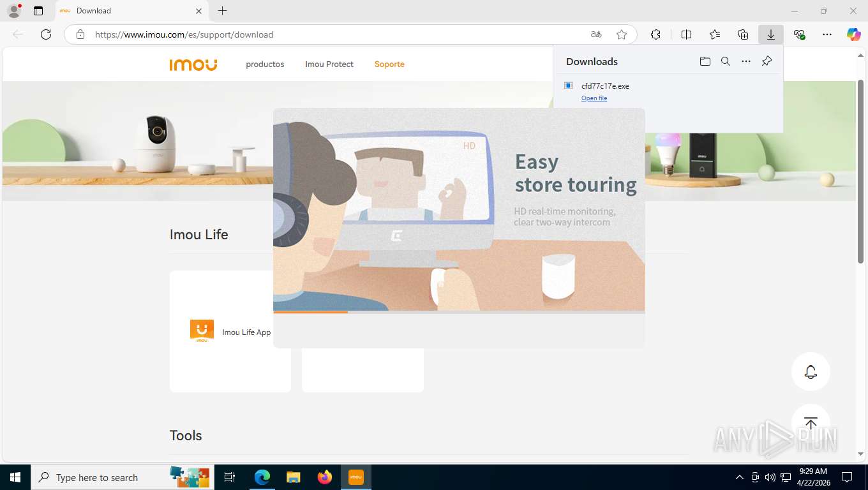Show more options in Downloads panel

pyautogui.click(x=746, y=61)
